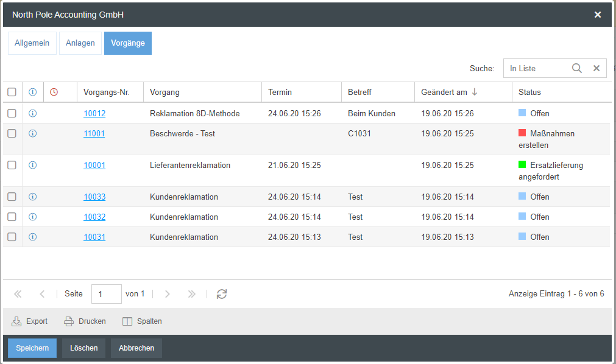Click the Export toolbar item
The height and width of the screenshot is (364, 616).
pyautogui.click(x=29, y=321)
